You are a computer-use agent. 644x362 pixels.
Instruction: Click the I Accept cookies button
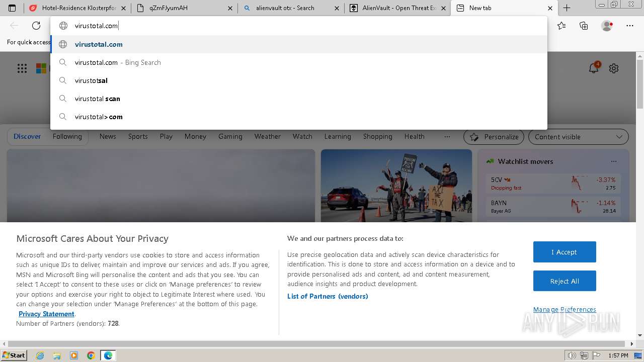coord(565,252)
